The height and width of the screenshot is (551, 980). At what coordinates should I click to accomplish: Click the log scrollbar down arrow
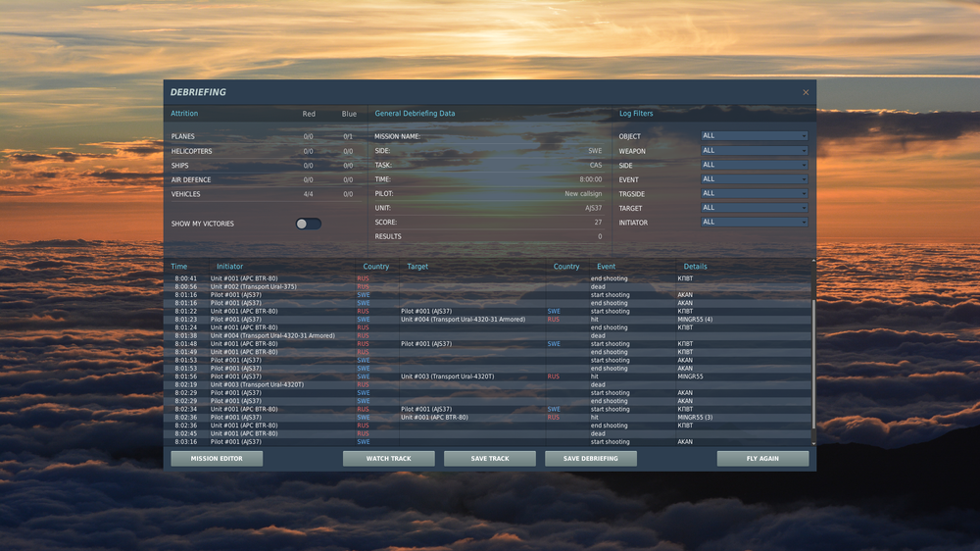pos(813,443)
